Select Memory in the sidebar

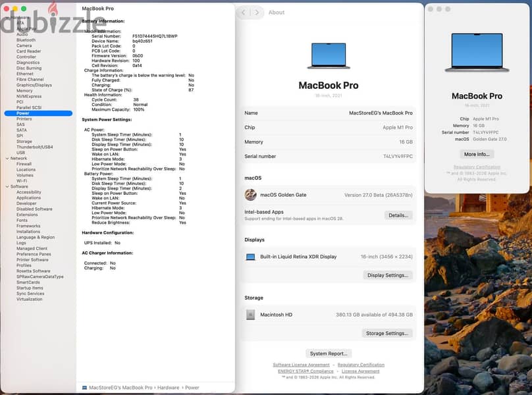tap(24, 91)
